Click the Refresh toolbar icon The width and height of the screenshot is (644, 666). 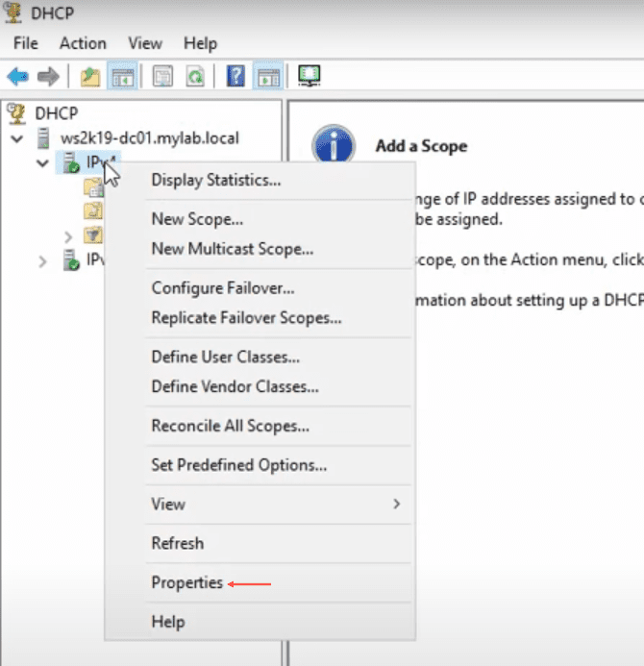194,77
